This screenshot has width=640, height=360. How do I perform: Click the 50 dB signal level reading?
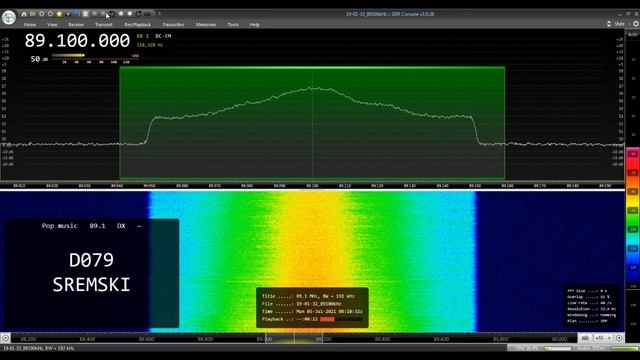(39, 59)
